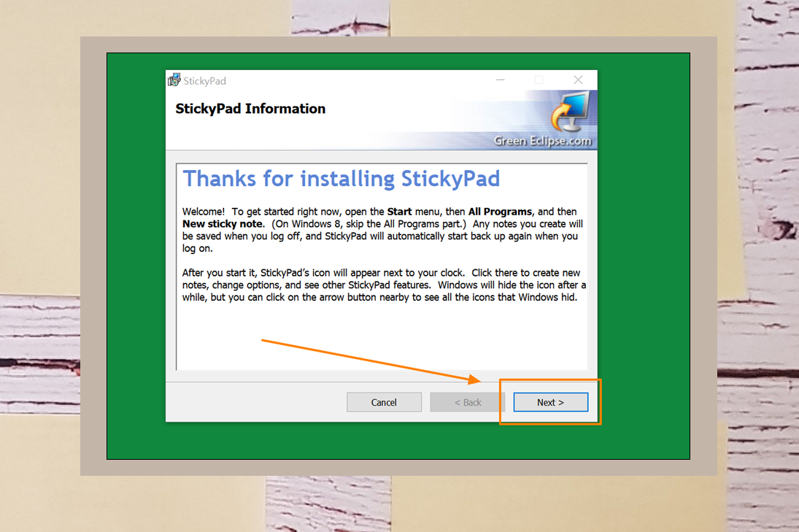Image resolution: width=799 pixels, height=532 pixels.
Task: Minimize the StickyPad installer window
Action: click(501, 80)
